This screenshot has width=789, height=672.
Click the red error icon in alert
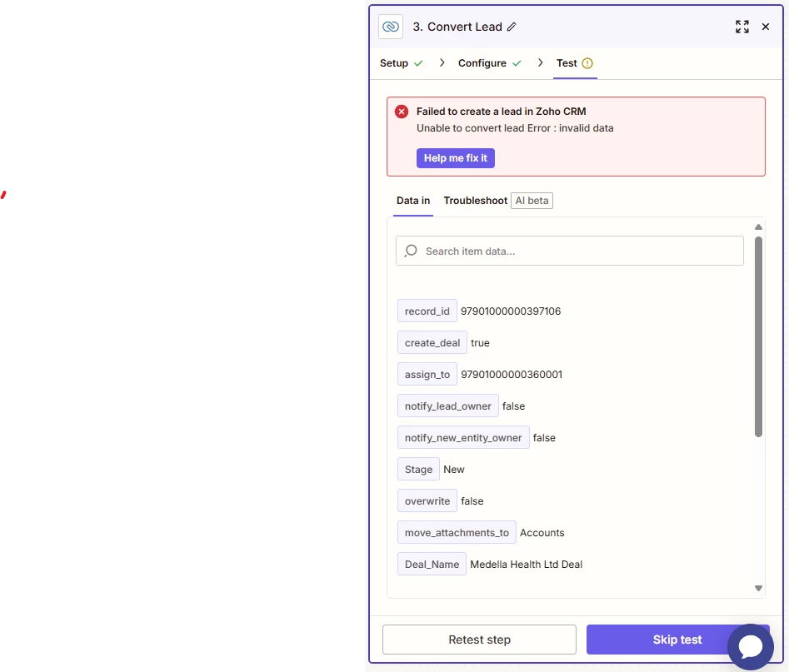[x=401, y=111]
